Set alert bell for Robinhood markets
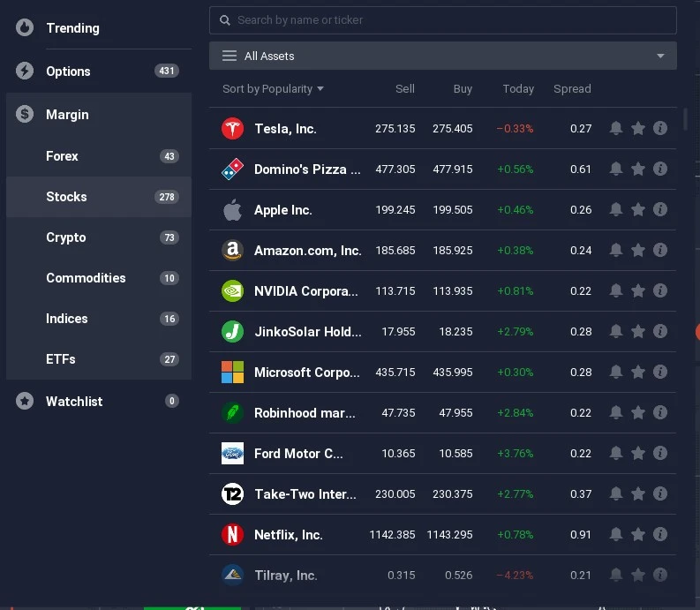This screenshot has width=700, height=610. coord(616,413)
